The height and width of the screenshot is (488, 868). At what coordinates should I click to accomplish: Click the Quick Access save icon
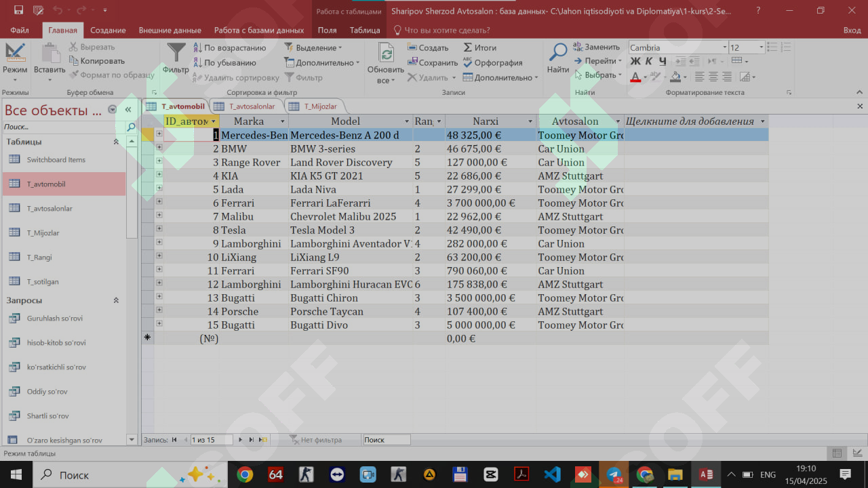[x=18, y=10]
